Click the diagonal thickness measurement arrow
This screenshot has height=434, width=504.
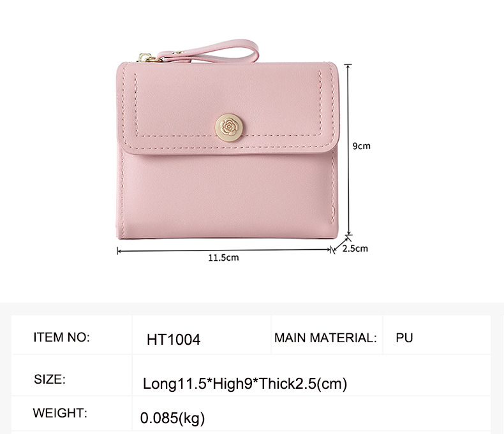click(341, 245)
